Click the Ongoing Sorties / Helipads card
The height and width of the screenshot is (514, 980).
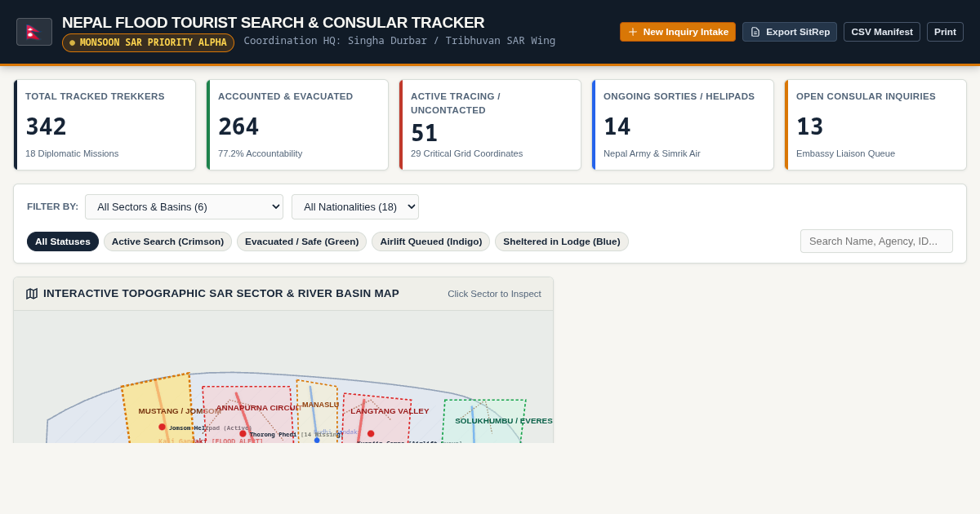click(x=683, y=125)
